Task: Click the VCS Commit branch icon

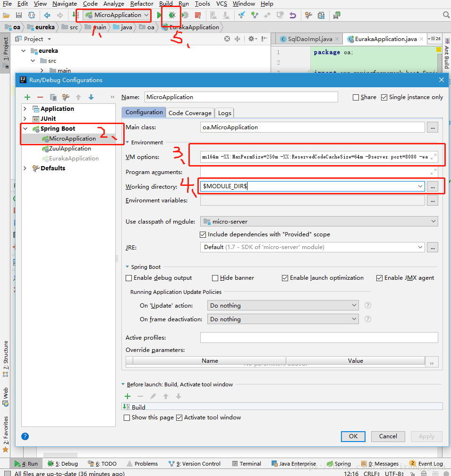Action: coord(255,15)
